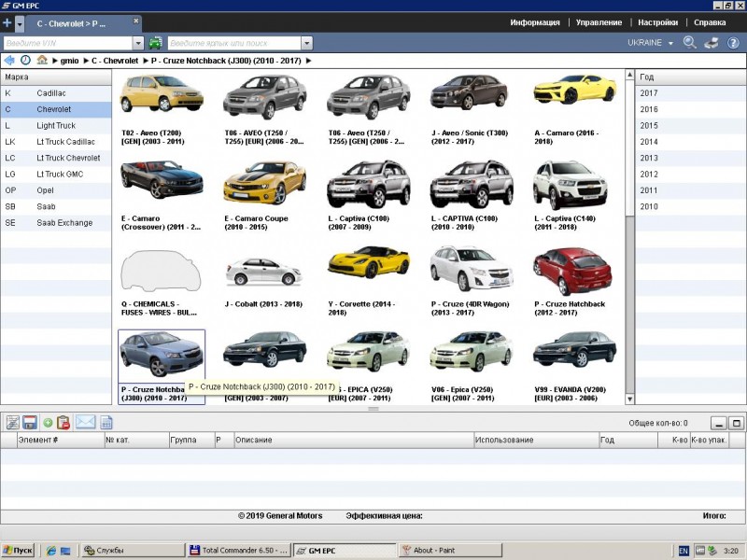Add item with green plus icon
This screenshot has height=560, width=747.
click(48, 423)
